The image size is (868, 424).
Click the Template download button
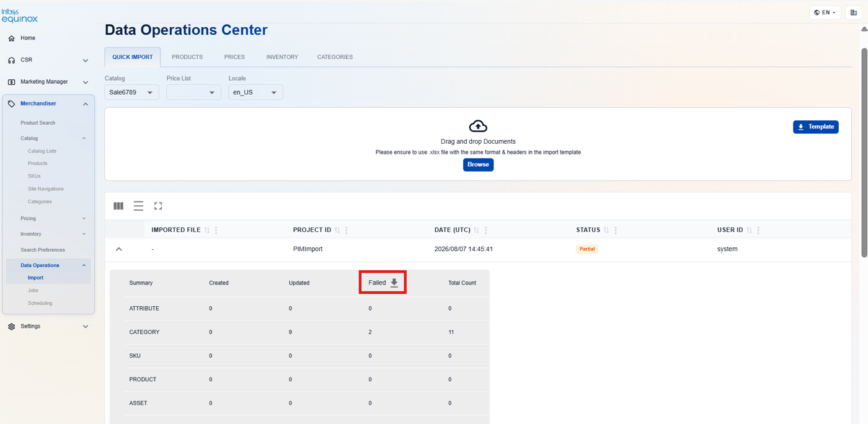coord(816,126)
